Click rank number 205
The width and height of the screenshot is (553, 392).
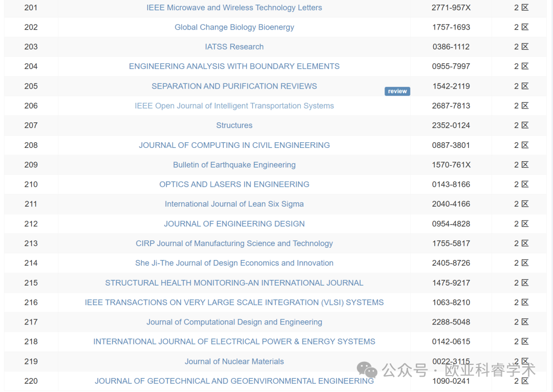(x=31, y=86)
